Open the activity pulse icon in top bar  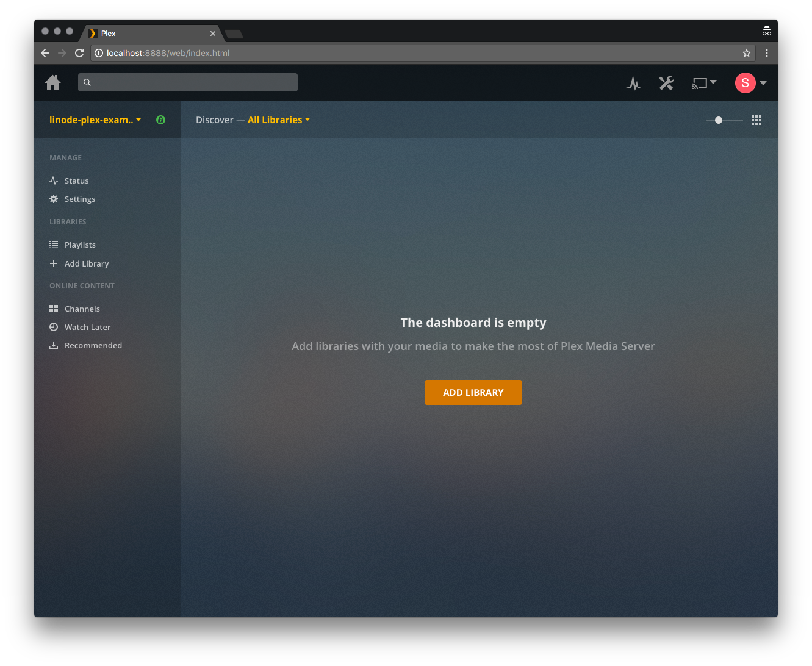[x=634, y=83]
